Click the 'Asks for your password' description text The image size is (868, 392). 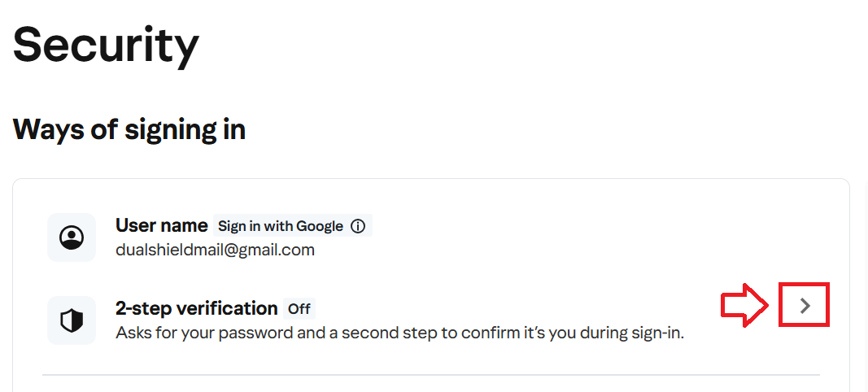point(399,333)
